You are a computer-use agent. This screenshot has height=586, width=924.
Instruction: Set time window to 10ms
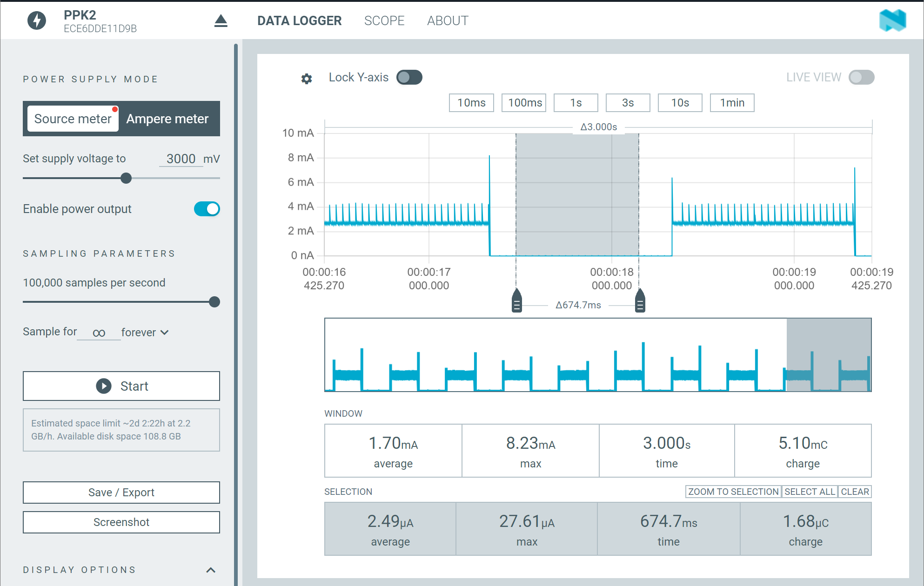[x=471, y=103]
